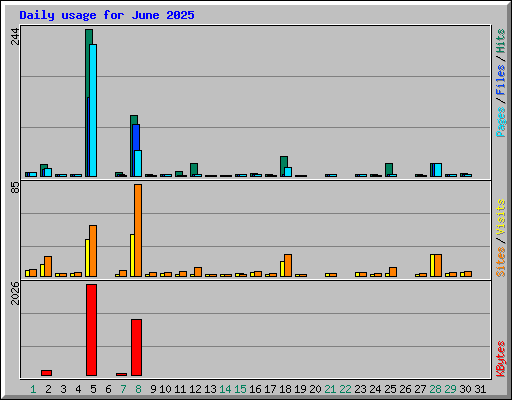
Task: Click the orange visits bar on day 28
Action: pyautogui.click(x=438, y=265)
